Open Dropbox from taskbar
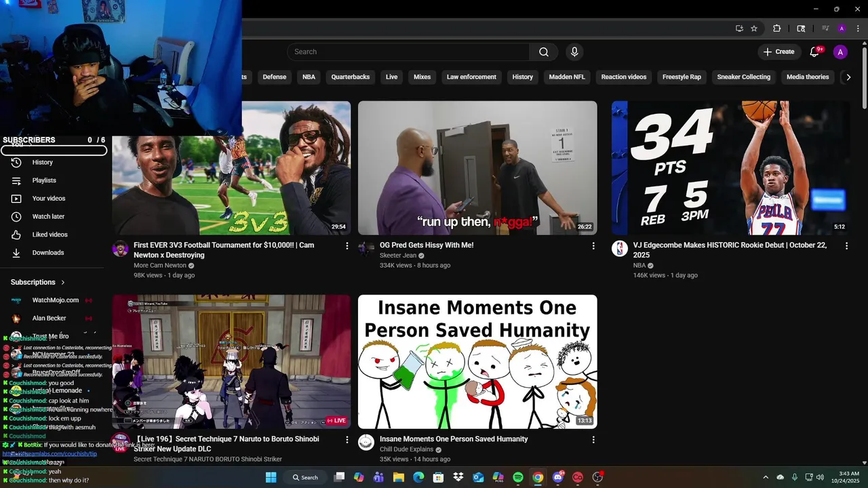 (458, 477)
